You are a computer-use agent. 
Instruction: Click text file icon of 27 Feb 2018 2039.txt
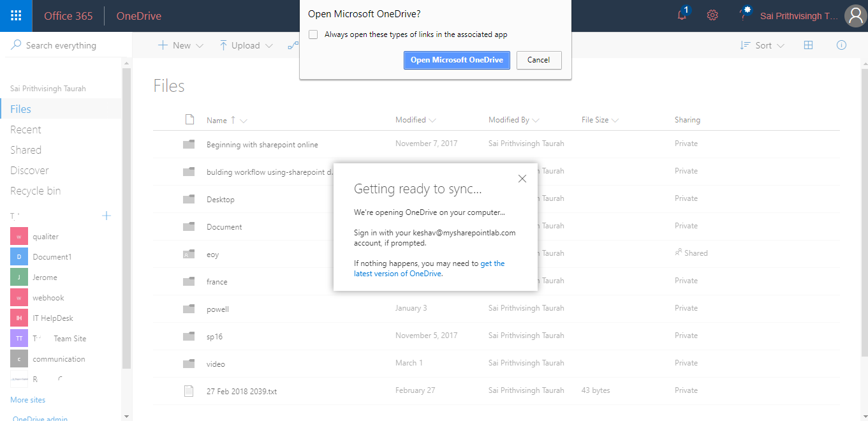coord(189,391)
